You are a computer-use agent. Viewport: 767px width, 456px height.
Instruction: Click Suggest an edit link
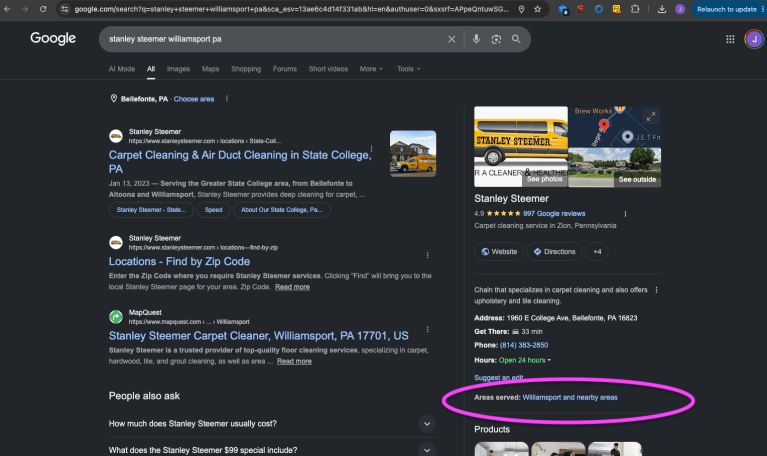tap(498, 378)
